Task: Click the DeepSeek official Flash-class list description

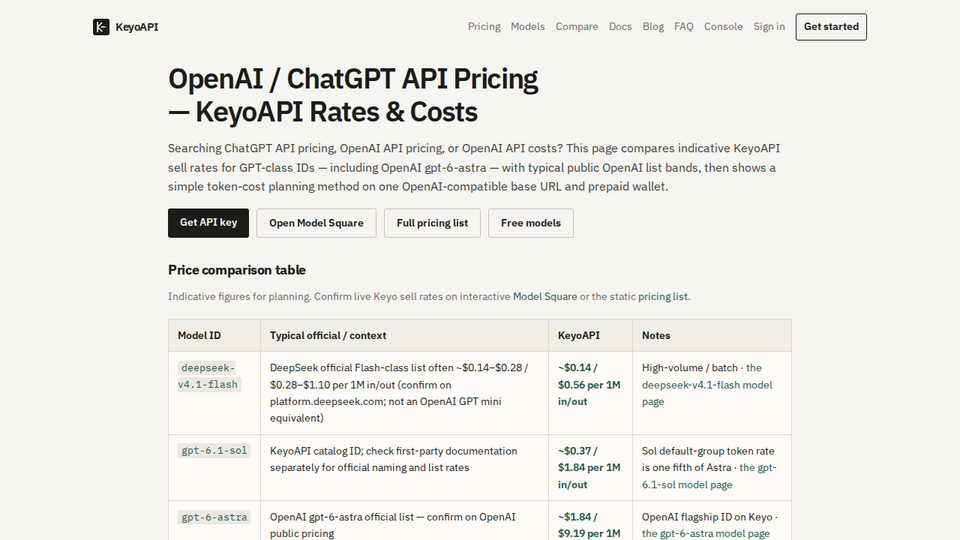Action: coord(399,393)
